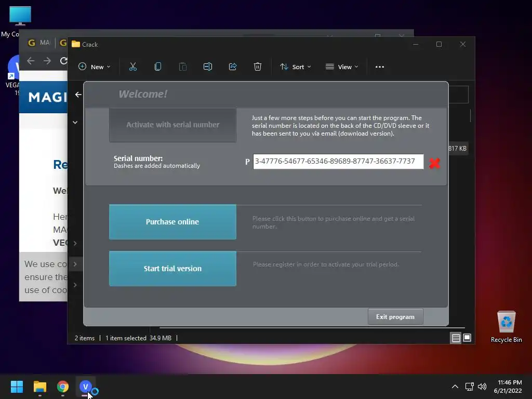The image size is (532, 399).
Task: Click into the serial number field
Action: coord(338,162)
